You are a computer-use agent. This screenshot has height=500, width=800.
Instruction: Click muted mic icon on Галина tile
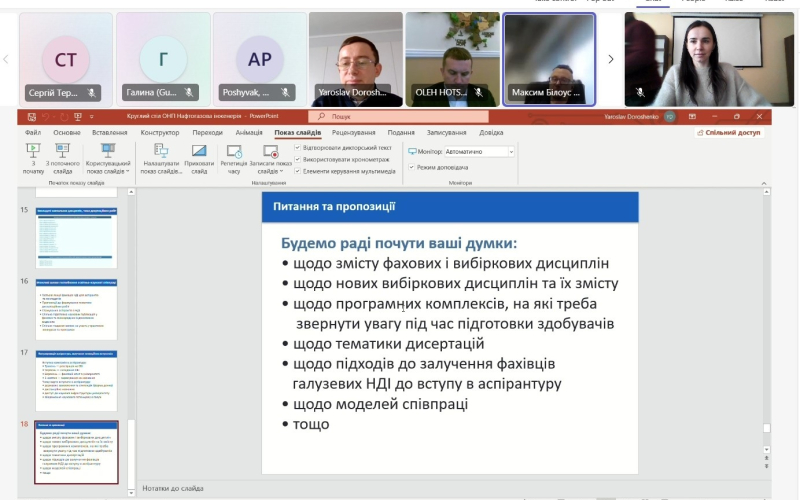(x=189, y=92)
